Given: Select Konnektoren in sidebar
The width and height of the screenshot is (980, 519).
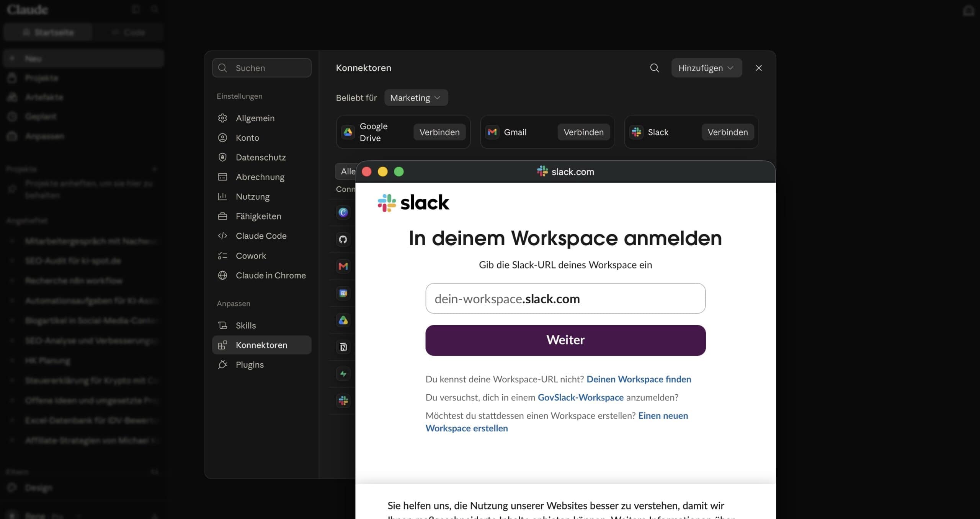Looking at the screenshot, I should [261, 345].
